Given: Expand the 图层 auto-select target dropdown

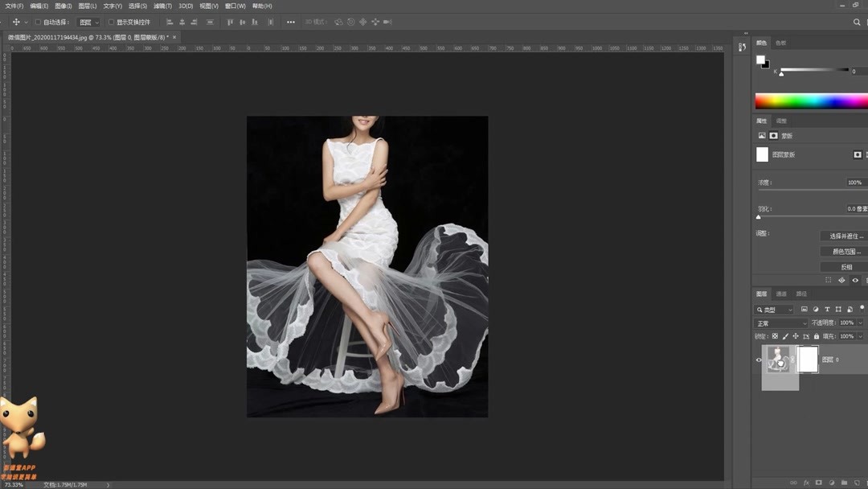Looking at the screenshot, I should [88, 23].
